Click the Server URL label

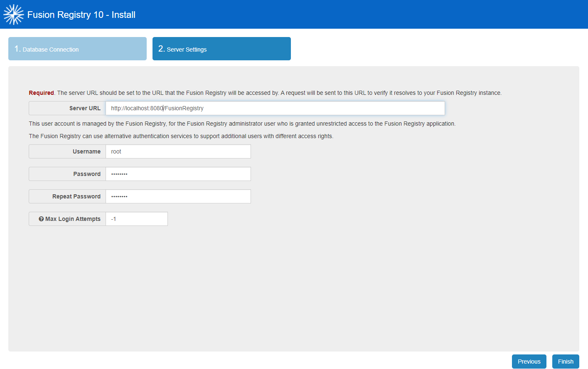[85, 108]
